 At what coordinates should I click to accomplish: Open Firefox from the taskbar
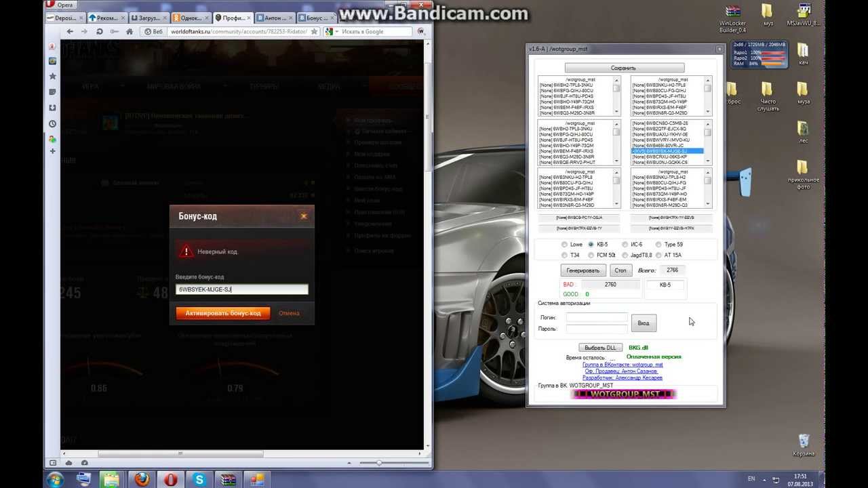(142, 479)
